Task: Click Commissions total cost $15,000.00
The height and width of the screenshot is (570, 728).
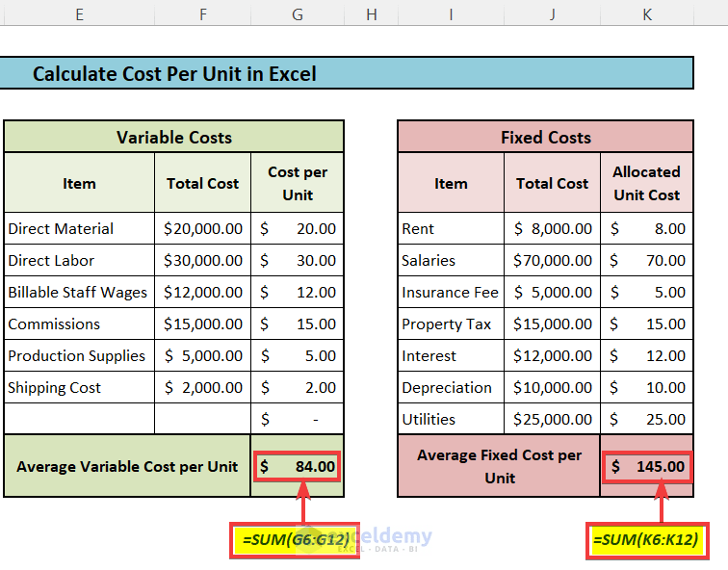Action: (203, 324)
